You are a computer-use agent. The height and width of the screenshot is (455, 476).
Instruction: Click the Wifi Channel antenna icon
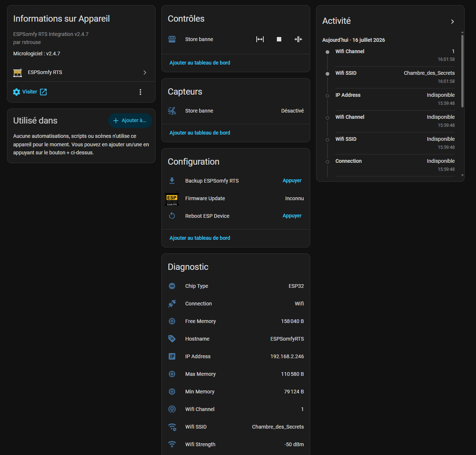pyautogui.click(x=172, y=409)
